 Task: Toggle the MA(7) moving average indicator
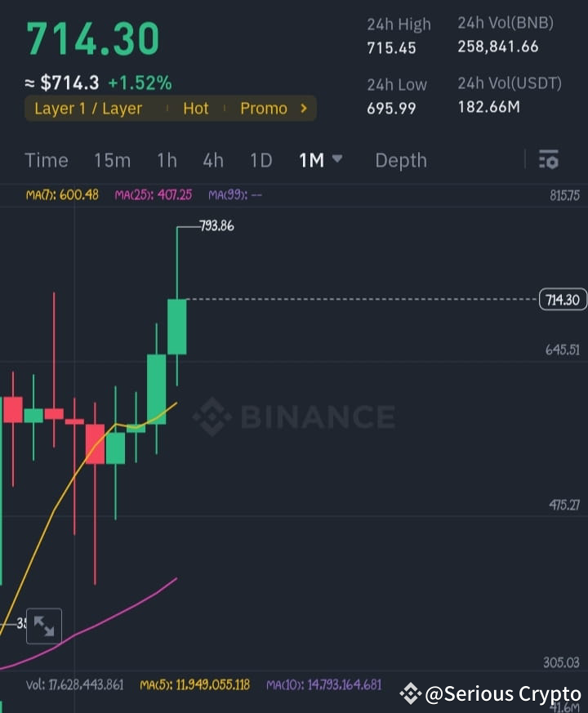click(x=61, y=195)
